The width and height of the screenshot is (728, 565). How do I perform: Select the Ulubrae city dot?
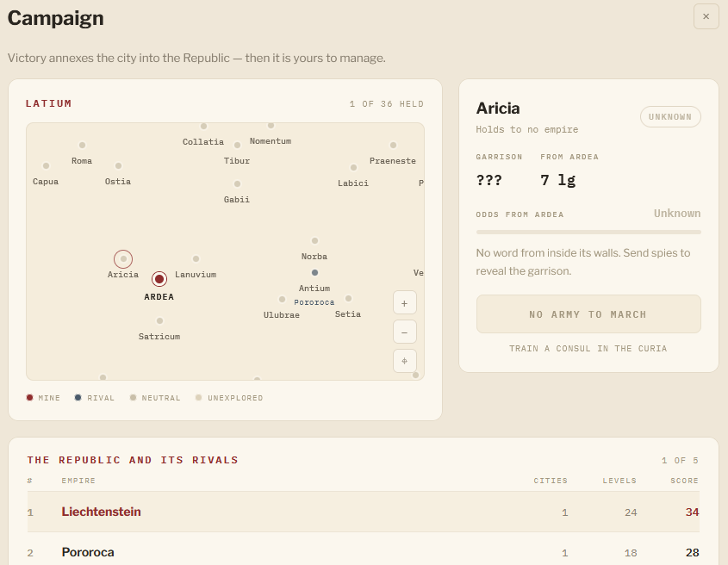click(282, 300)
